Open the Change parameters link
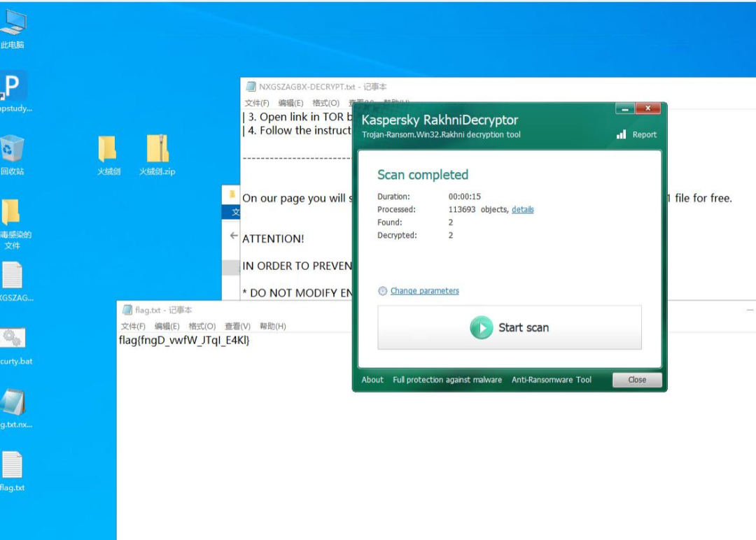The height and width of the screenshot is (540, 756). pos(424,291)
